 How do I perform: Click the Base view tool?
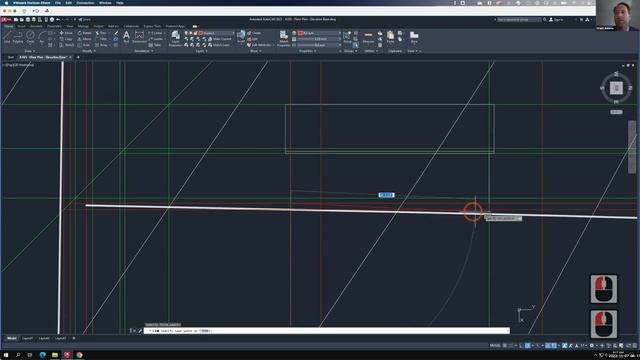[x=414, y=37]
